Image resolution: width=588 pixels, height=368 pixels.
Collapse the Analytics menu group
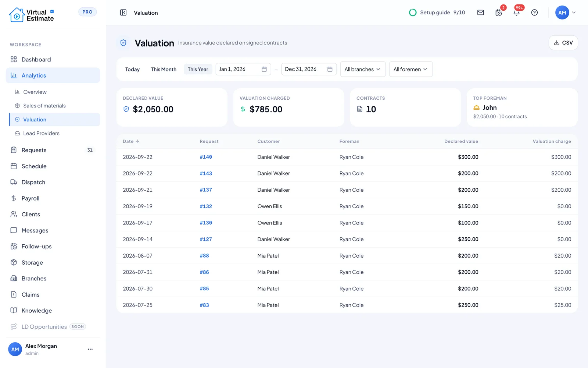[x=53, y=75]
